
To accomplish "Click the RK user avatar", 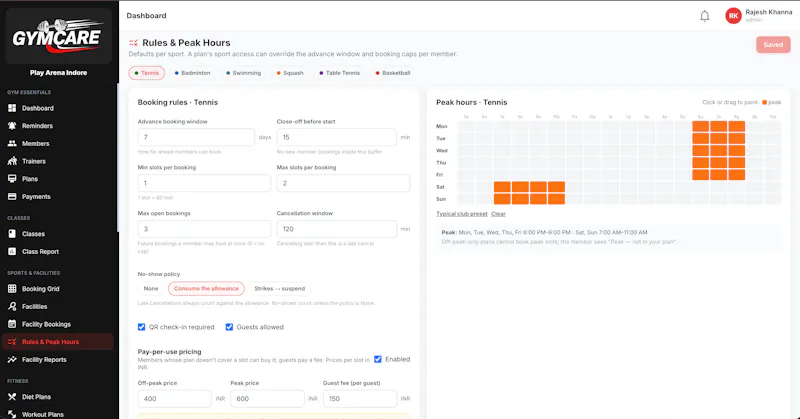I will point(733,16).
